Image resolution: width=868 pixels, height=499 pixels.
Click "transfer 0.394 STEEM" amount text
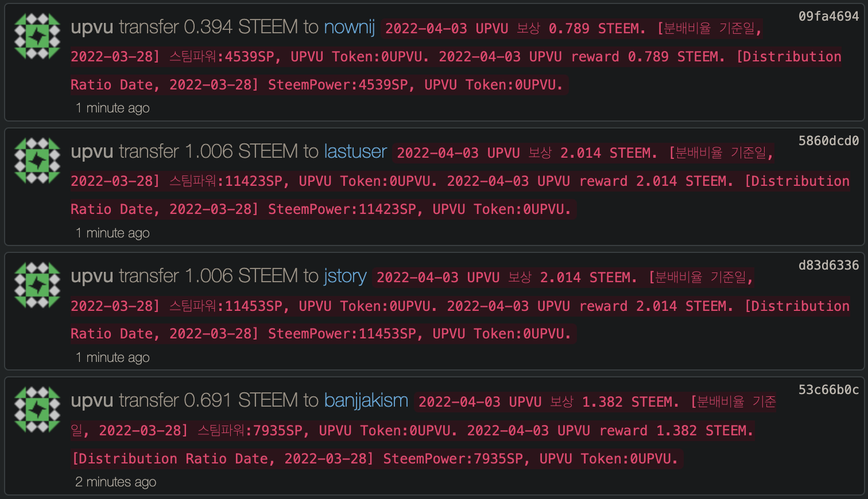(x=209, y=27)
